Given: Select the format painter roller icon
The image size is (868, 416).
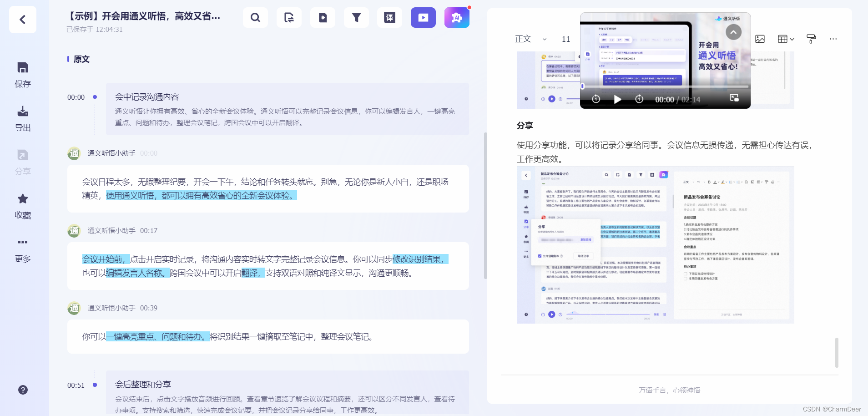Looking at the screenshot, I should 811,39.
